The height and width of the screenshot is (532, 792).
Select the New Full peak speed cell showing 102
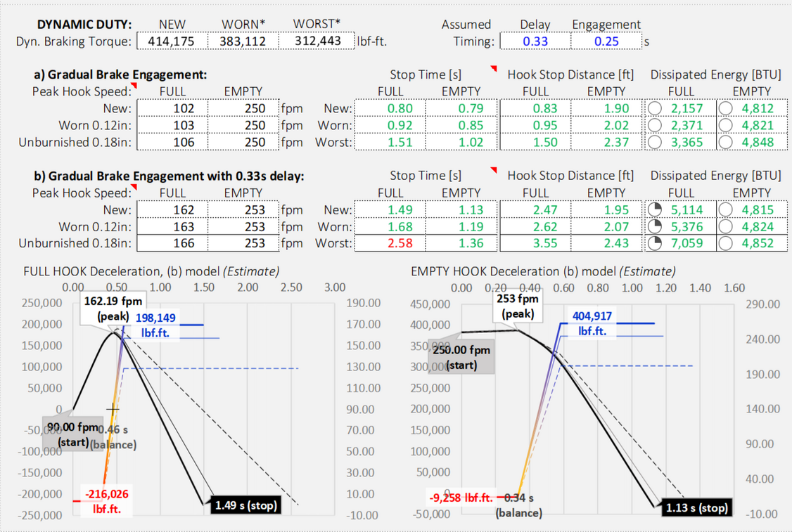(x=172, y=108)
